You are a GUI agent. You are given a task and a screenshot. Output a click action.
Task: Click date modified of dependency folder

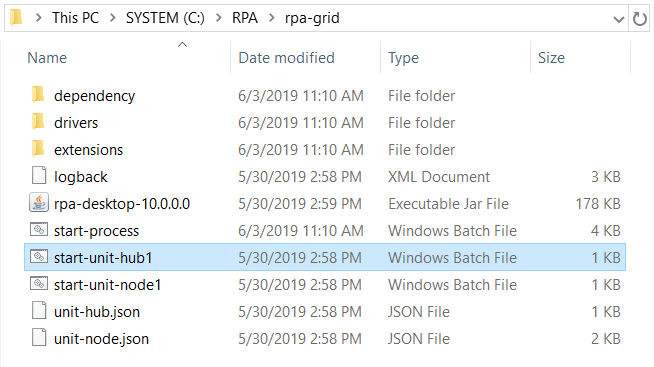tap(301, 96)
